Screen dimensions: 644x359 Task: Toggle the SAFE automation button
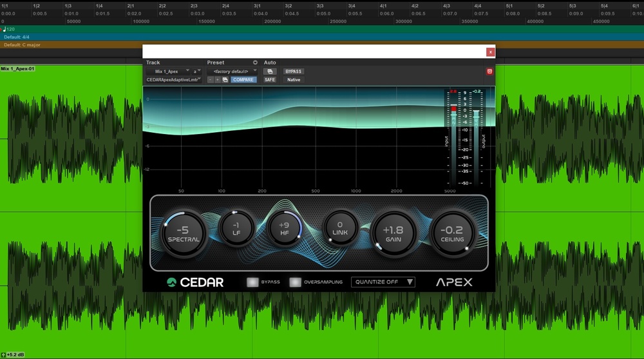(x=270, y=80)
